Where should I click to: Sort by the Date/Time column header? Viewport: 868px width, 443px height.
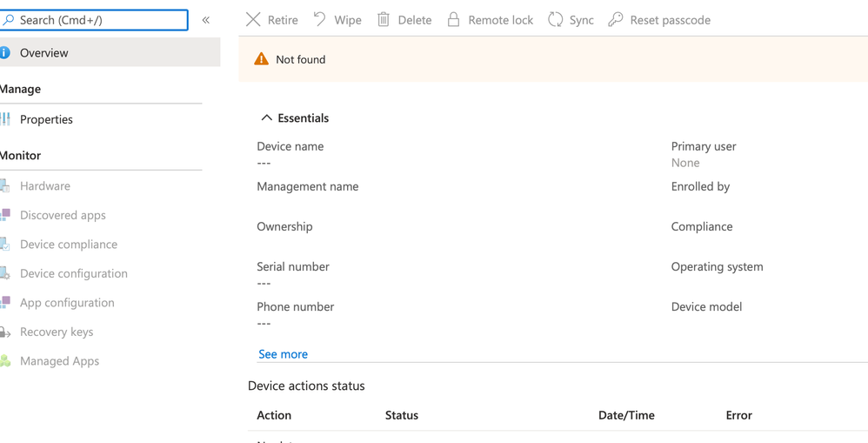point(626,415)
